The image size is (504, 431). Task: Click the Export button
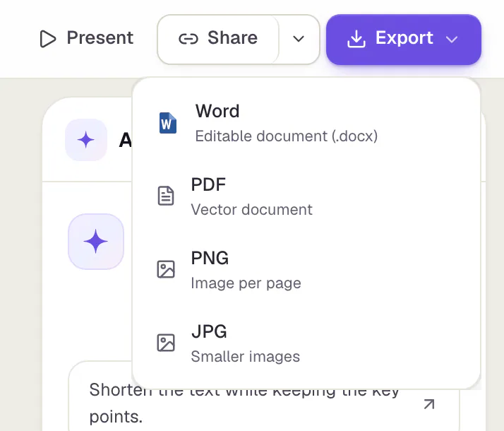pos(403,40)
